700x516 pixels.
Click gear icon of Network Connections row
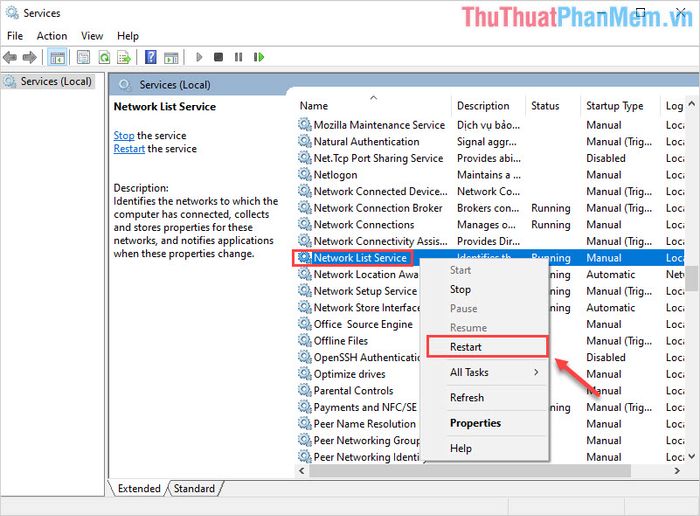tap(304, 224)
